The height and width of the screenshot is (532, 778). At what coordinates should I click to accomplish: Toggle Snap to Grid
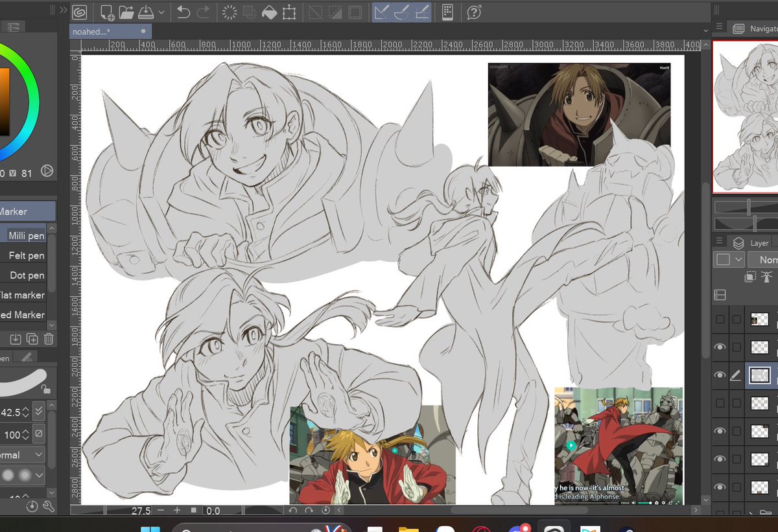(x=422, y=12)
